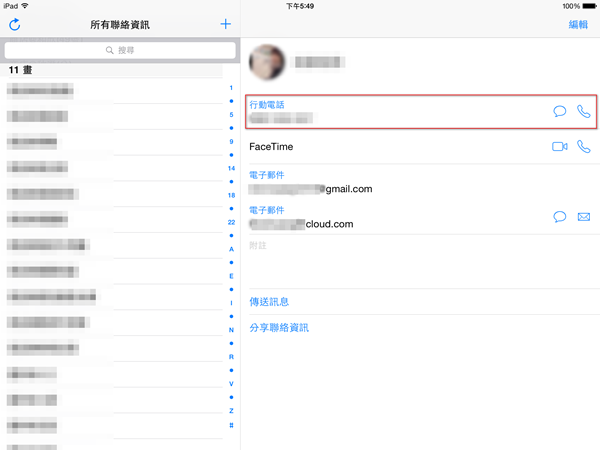Jump to letter A in side index

[231, 249]
